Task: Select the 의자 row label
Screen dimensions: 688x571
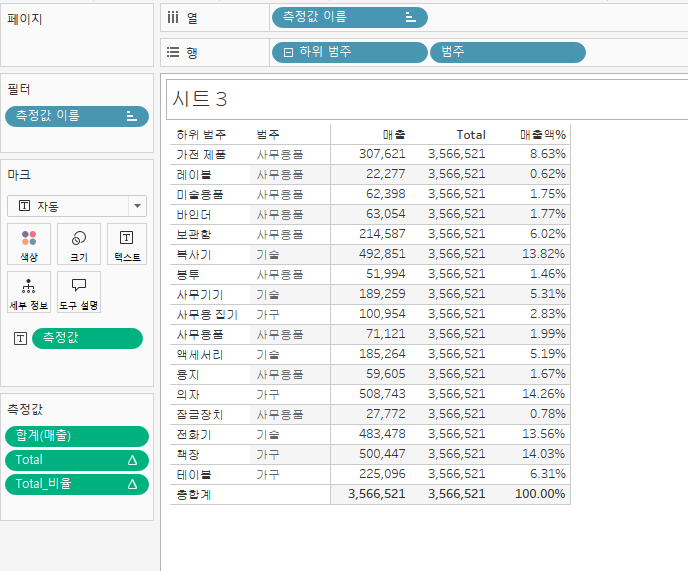Action: 188,395
